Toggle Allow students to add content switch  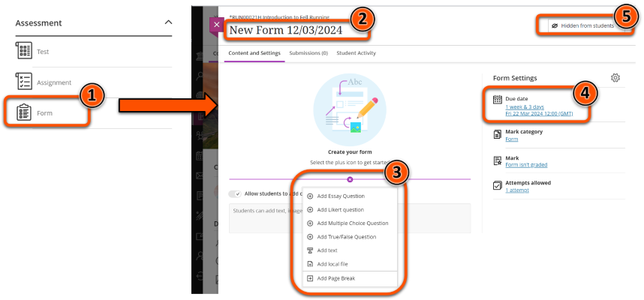[236, 193]
